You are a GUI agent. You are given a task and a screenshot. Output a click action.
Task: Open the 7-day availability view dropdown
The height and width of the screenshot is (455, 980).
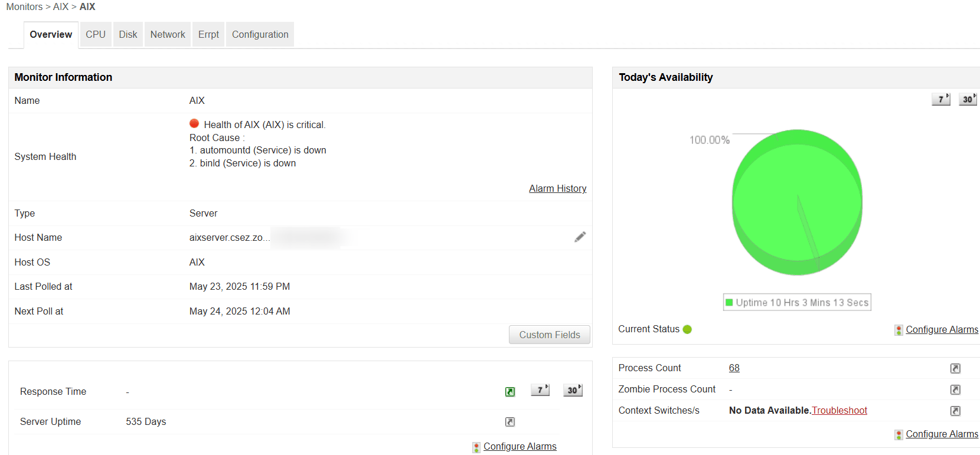point(940,99)
